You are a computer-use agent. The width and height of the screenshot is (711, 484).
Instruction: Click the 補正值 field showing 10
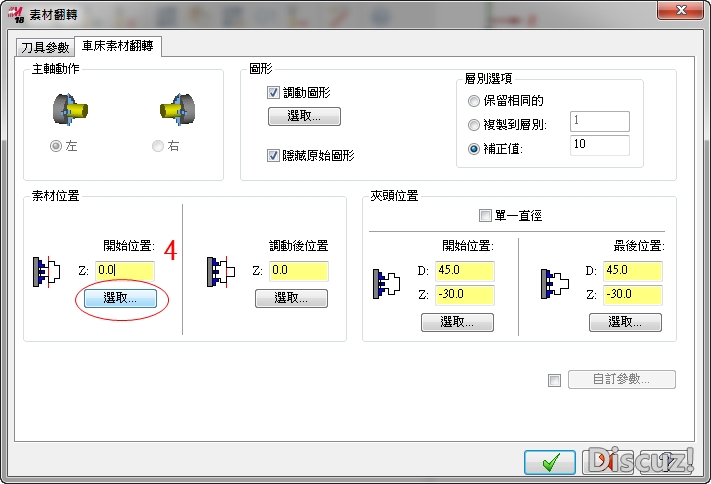[x=599, y=145]
